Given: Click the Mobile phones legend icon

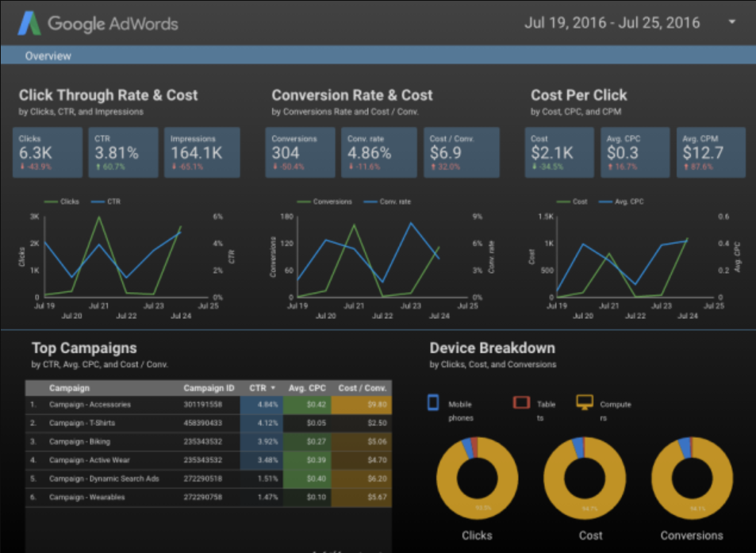Looking at the screenshot, I should point(433,402).
